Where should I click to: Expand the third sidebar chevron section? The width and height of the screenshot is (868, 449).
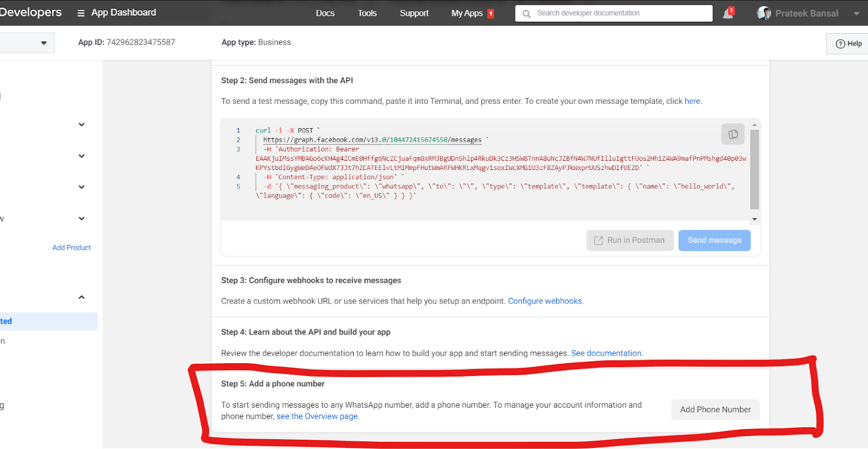click(81, 187)
